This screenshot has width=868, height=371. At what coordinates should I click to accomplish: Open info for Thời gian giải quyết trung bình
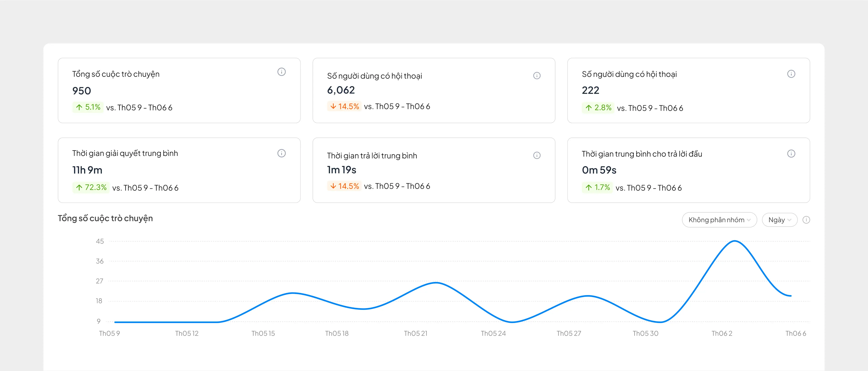(x=281, y=153)
